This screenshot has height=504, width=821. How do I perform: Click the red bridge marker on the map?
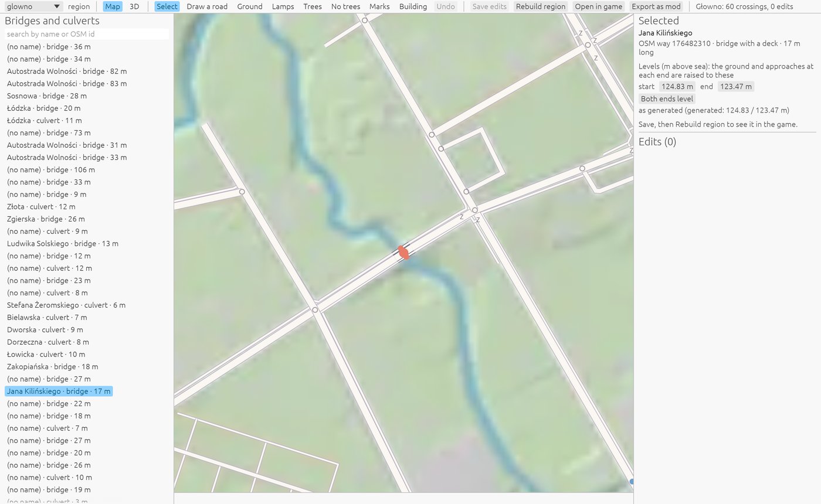[403, 253]
